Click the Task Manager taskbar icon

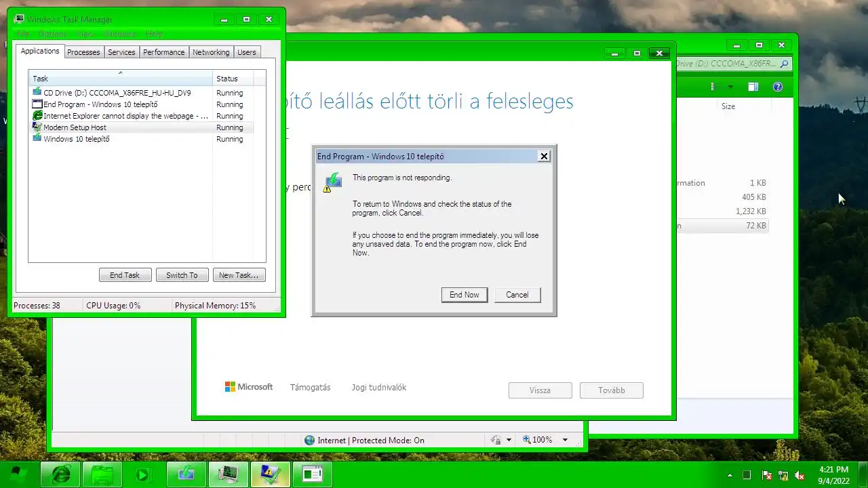point(228,474)
